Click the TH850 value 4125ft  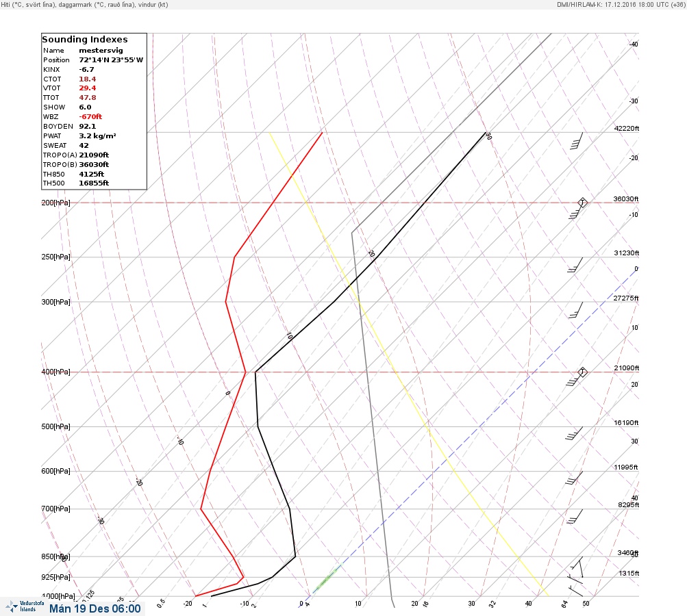(x=92, y=175)
